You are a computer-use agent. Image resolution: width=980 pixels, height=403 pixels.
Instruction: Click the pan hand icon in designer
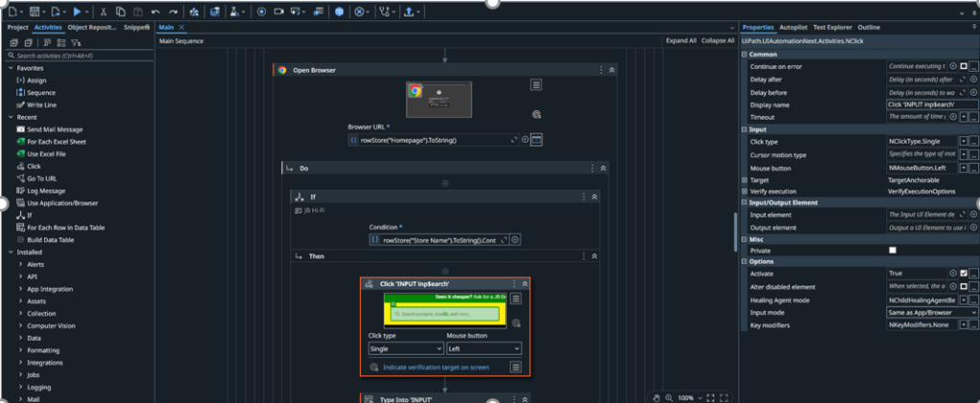coord(656,396)
